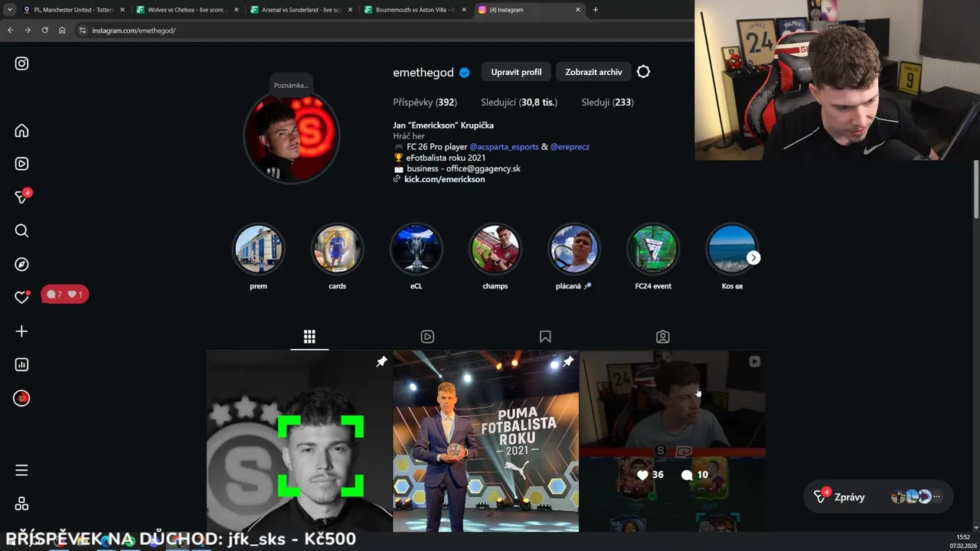
Task: Click Příspěvky 392 count
Action: click(425, 103)
